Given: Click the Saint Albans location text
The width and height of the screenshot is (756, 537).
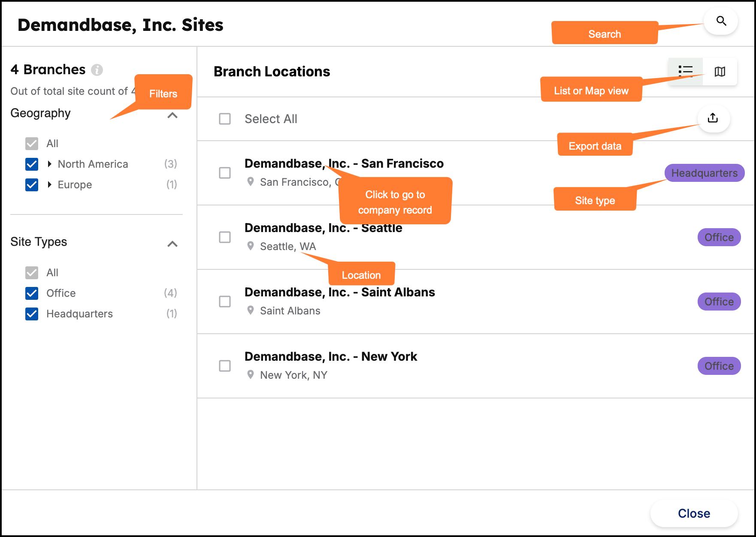Looking at the screenshot, I should pyautogui.click(x=290, y=311).
